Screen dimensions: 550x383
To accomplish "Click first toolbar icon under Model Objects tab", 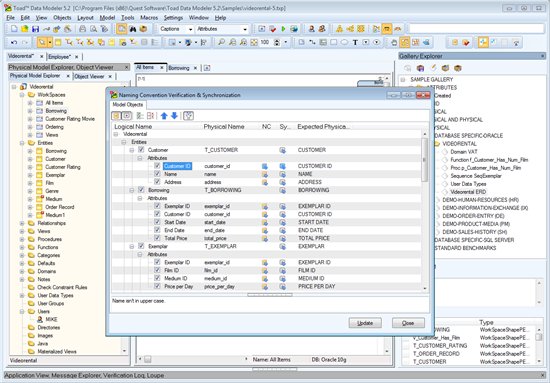I will tap(116, 116).
